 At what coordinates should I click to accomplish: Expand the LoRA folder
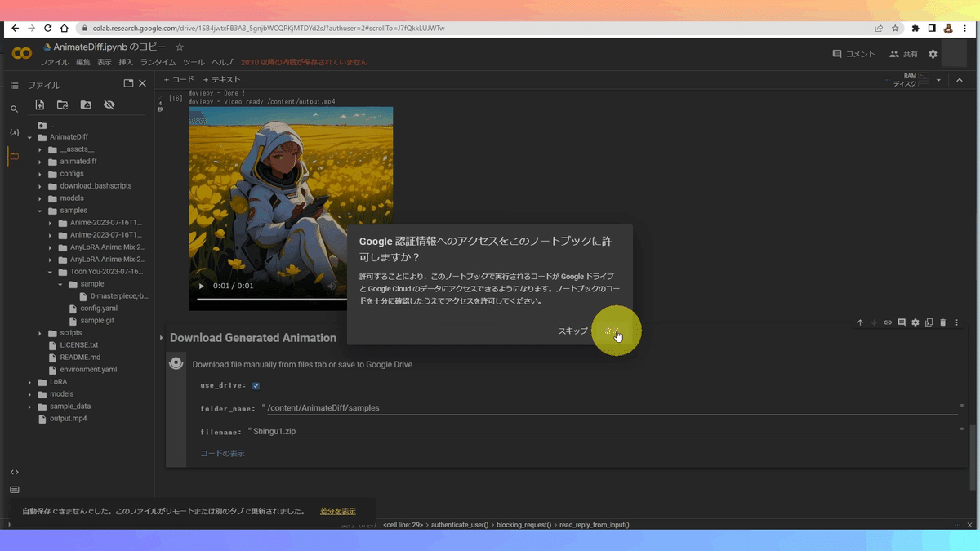point(30,382)
